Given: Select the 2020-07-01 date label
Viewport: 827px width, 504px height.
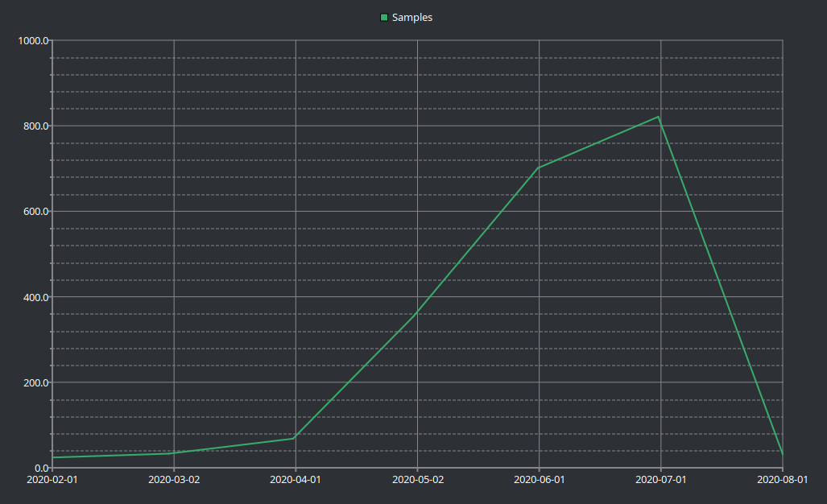Looking at the screenshot, I should pyautogui.click(x=661, y=480).
